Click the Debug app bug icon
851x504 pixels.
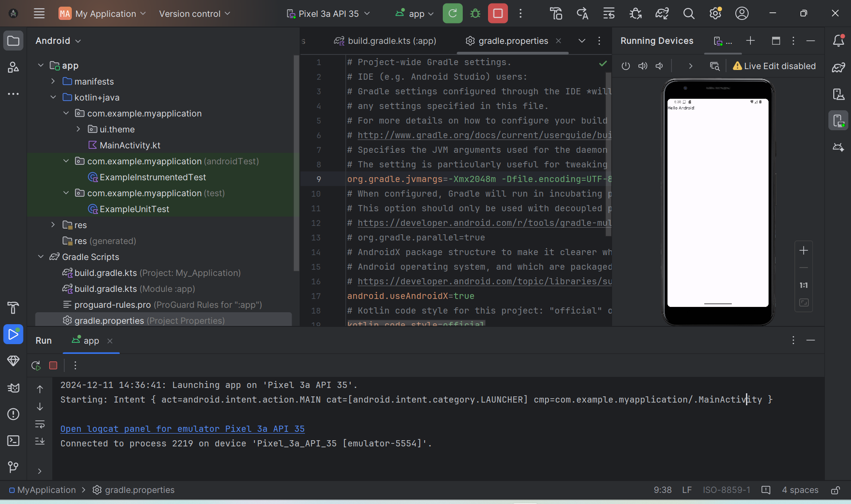pyautogui.click(x=475, y=13)
